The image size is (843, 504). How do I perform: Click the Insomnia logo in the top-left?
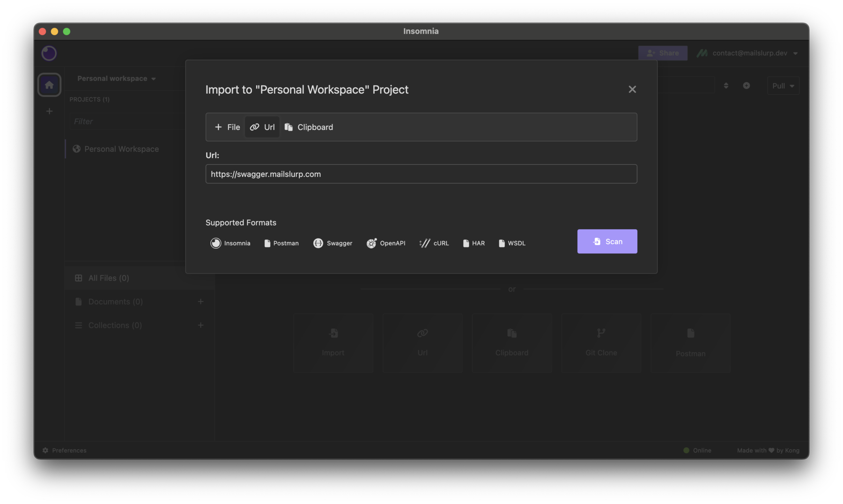pyautogui.click(x=49, y=53)
